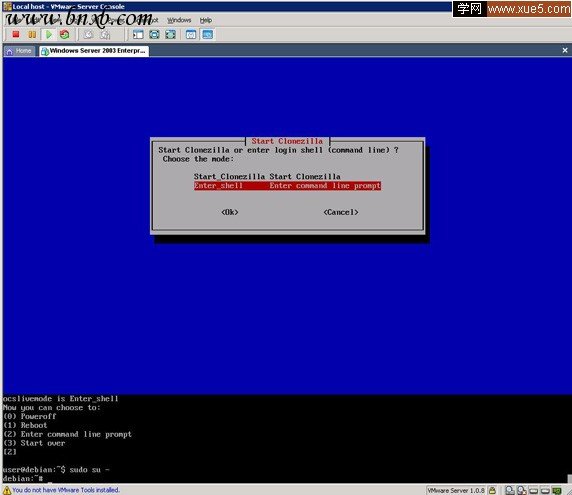The height and width of the screenshot is (495, 572).
Task: Click the VMware Tools not installed warning
Action: [x=66, y=490]
